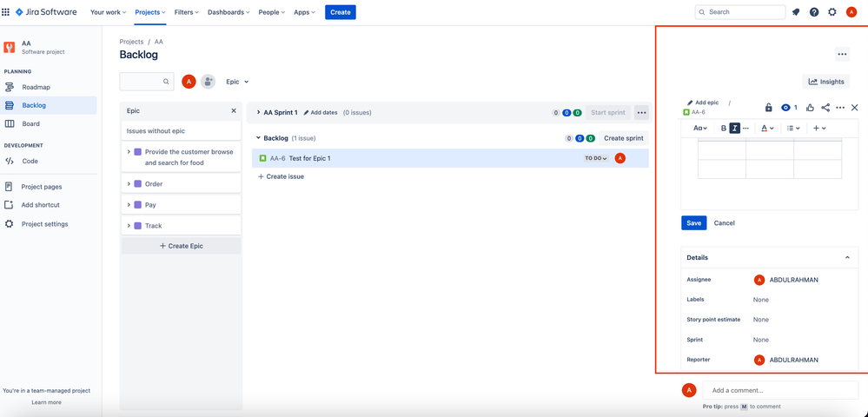Open the notifications bell
This screenshot has height=417, width=868.
pyautogui.click(x=796, y=12)
